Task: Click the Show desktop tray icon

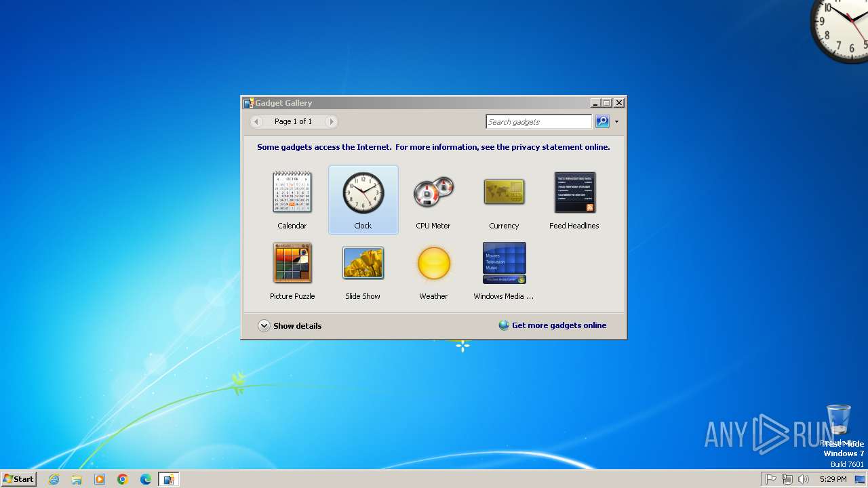Action: pyautogui.click(x=860, y=479)
